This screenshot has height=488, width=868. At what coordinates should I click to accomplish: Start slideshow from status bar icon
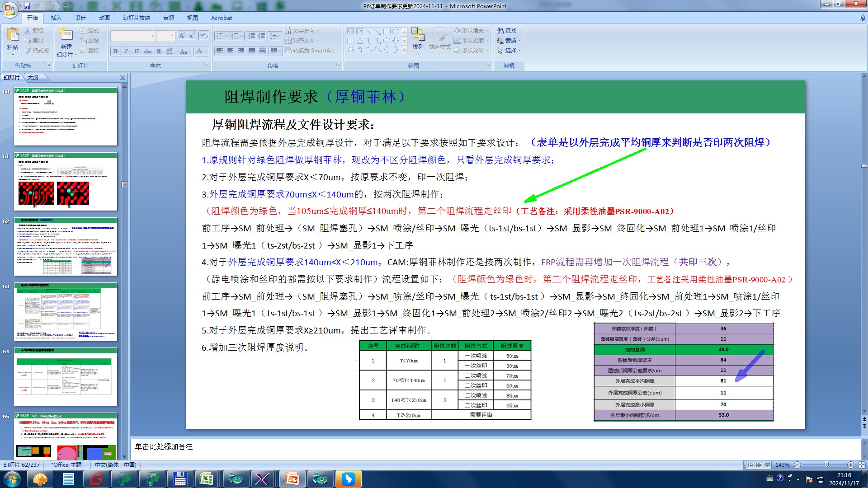point(767,465)
